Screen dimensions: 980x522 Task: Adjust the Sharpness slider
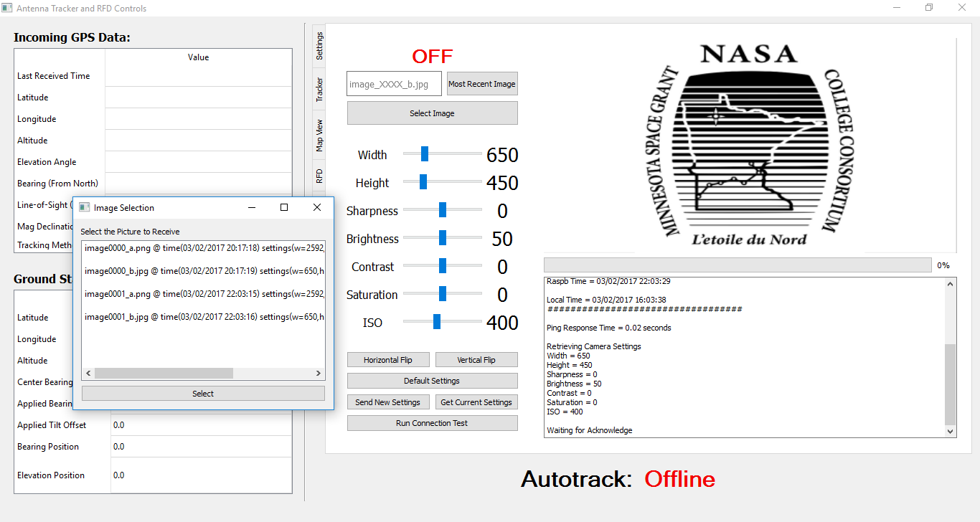point(443,209)
